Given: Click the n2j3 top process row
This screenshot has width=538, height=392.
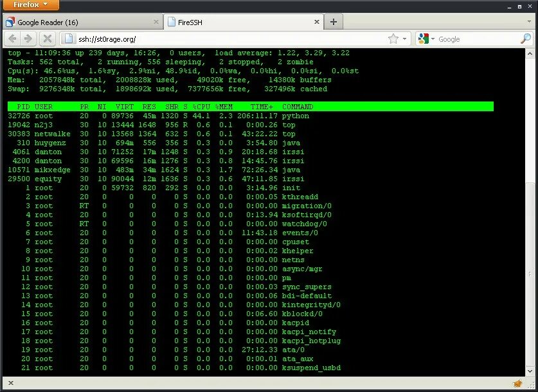Looking at the screenshot, I should pos(152,125).
